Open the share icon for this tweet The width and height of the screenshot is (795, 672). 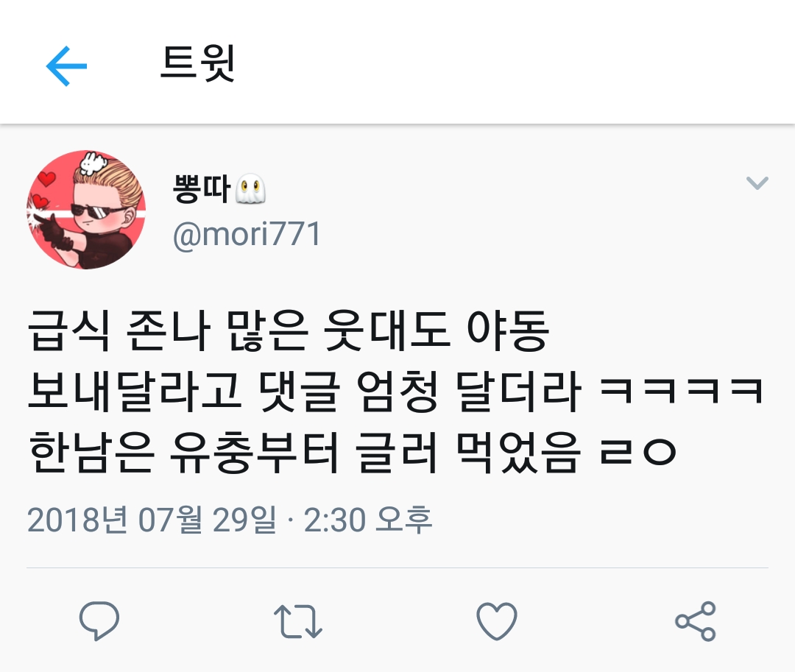[x=695, y=620]
